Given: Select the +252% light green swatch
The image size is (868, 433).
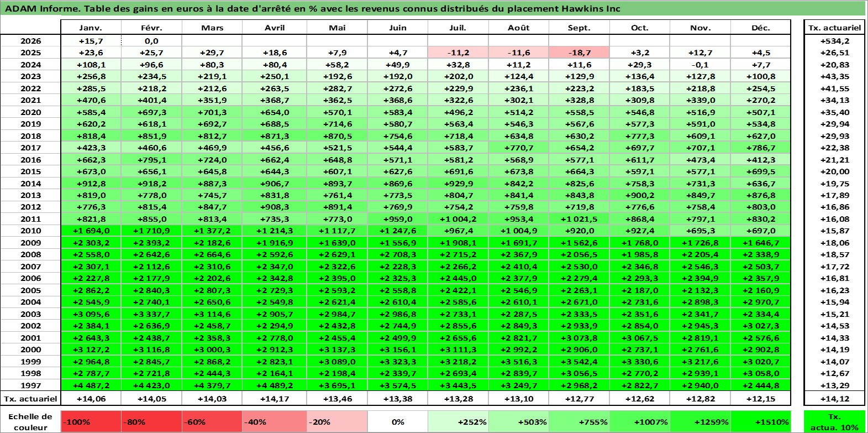Looking at the screenshot, I should (458, 421).
